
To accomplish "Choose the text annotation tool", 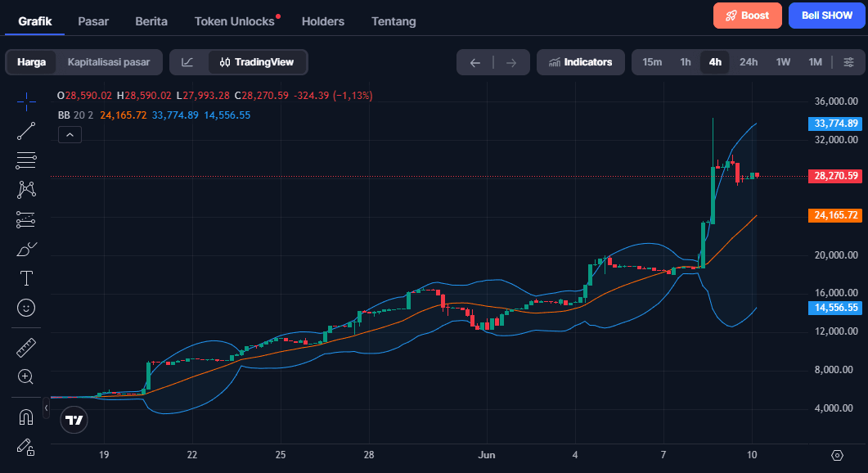I will (x=26, y=278).
